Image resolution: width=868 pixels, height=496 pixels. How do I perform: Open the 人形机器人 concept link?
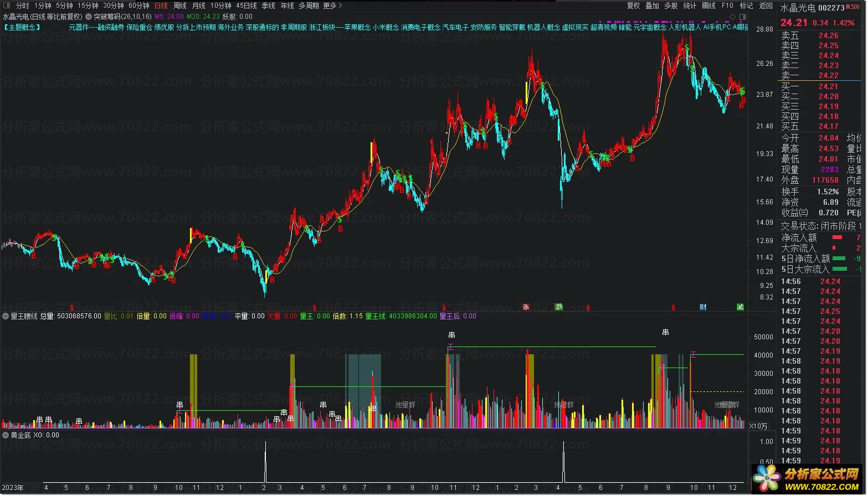tap(685, 27)
